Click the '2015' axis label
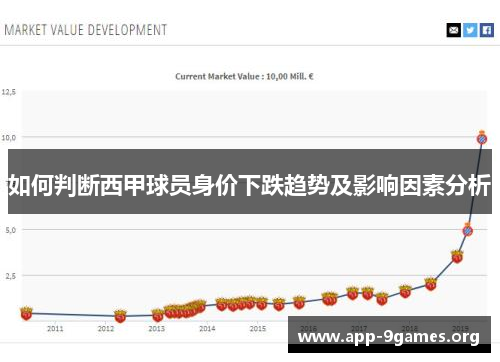Screen dimensions: 500x362 [258, 329]
